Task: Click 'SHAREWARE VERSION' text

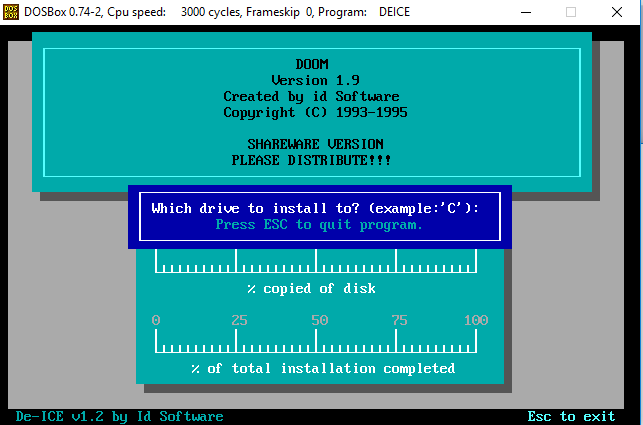Action: tap(315, 144)
